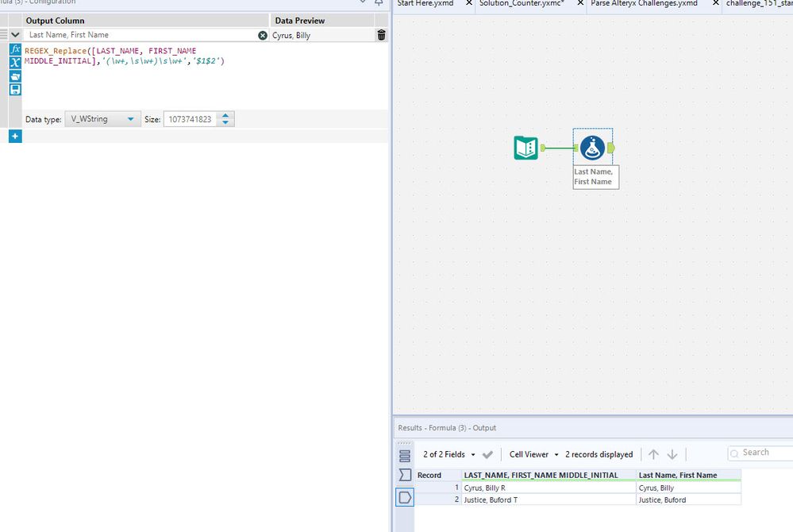Switch to challenge_151 workflow tab
The image size is (793, 532).
click(759, 3)
